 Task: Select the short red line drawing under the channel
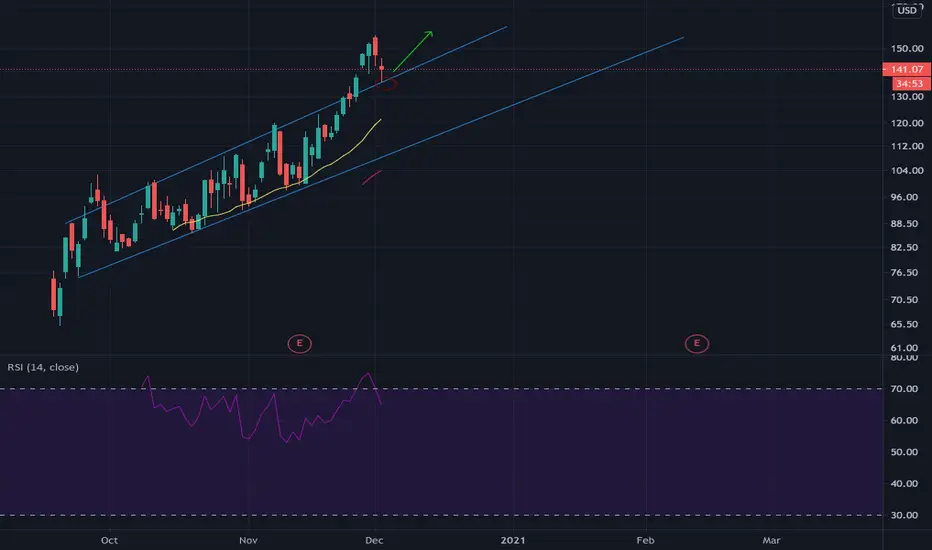(371, 177)
